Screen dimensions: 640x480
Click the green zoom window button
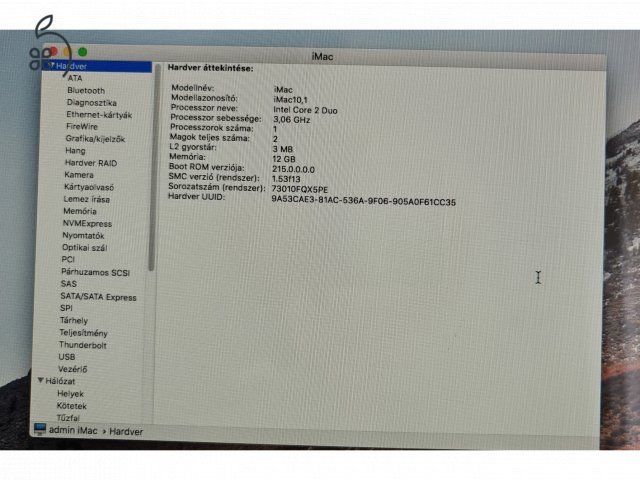[x=82, y=52]
